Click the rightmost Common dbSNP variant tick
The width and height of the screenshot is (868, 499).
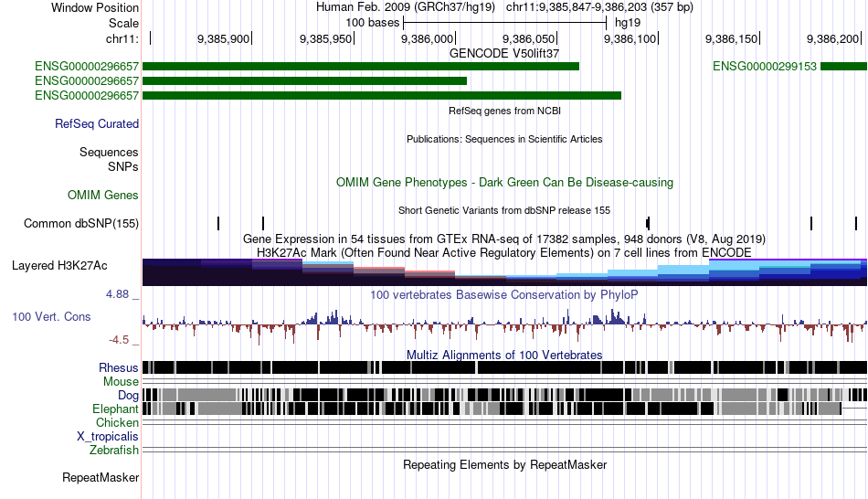(856, 223)
